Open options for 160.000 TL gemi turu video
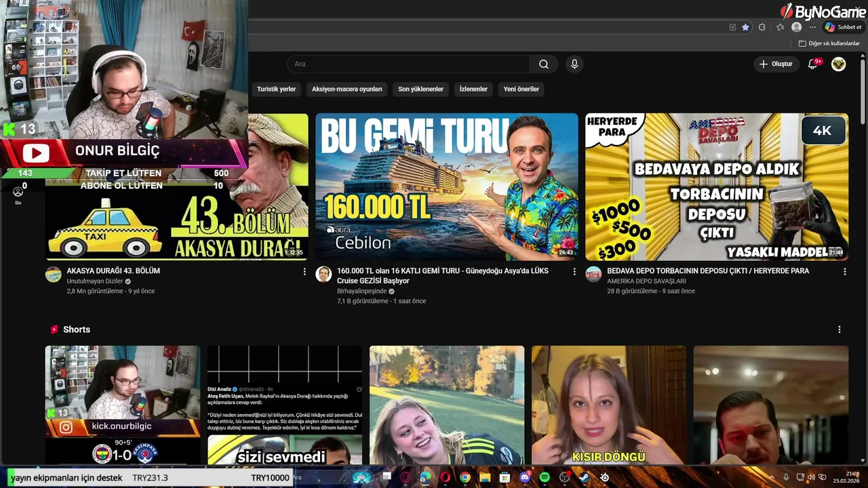868x488 pixels. tap(574, 271)
